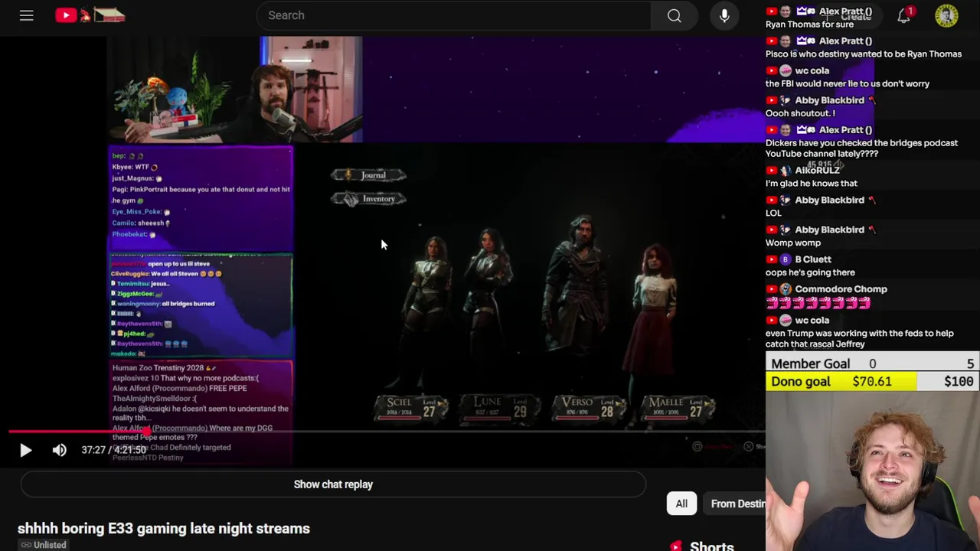This screenshot has width=980, height=551.
Task: Click the search magnifier button
Action: [x=675, y=15]
